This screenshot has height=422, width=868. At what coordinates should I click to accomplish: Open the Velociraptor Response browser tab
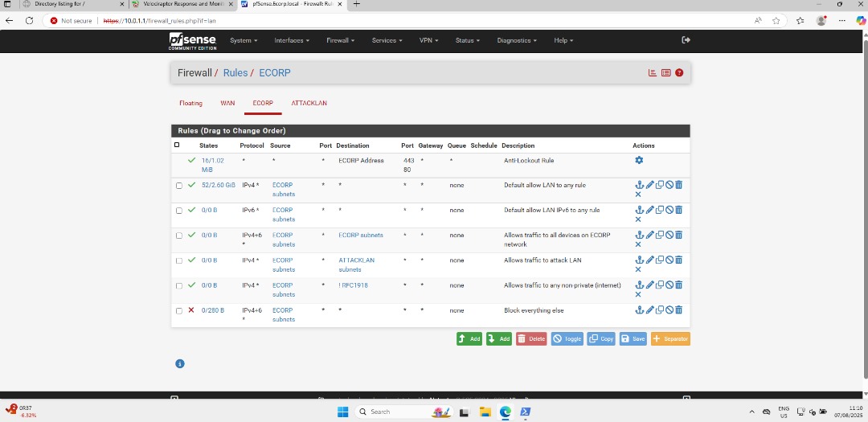pos(182,4)
